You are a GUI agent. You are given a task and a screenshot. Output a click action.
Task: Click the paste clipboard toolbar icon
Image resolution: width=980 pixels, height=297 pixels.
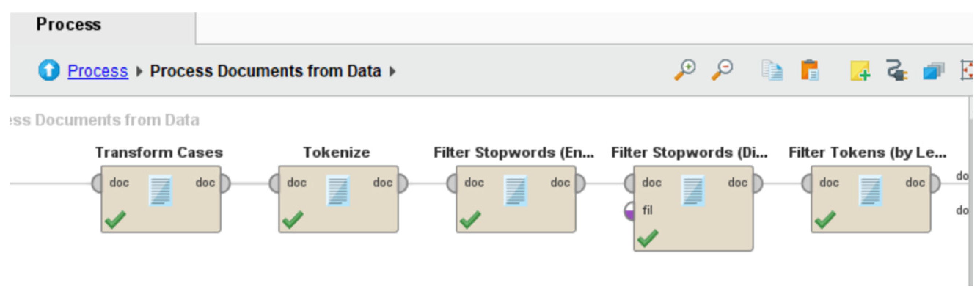[x=809, y=70]
